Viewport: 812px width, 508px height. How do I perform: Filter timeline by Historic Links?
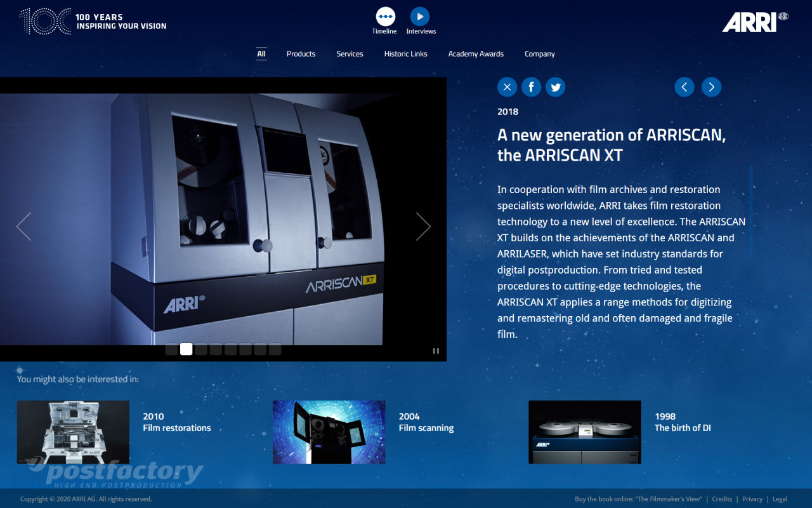click(x=405, y=54)
